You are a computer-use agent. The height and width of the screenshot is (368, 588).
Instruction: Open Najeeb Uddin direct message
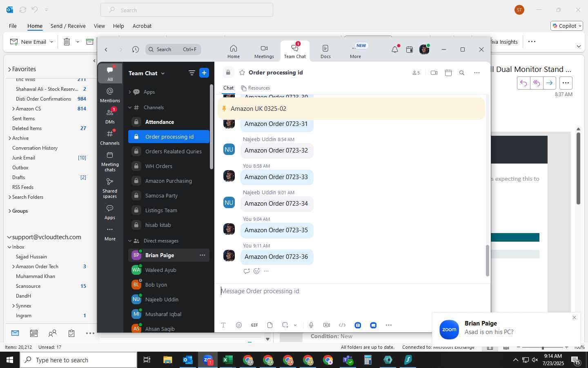click(x=169, y=299)
